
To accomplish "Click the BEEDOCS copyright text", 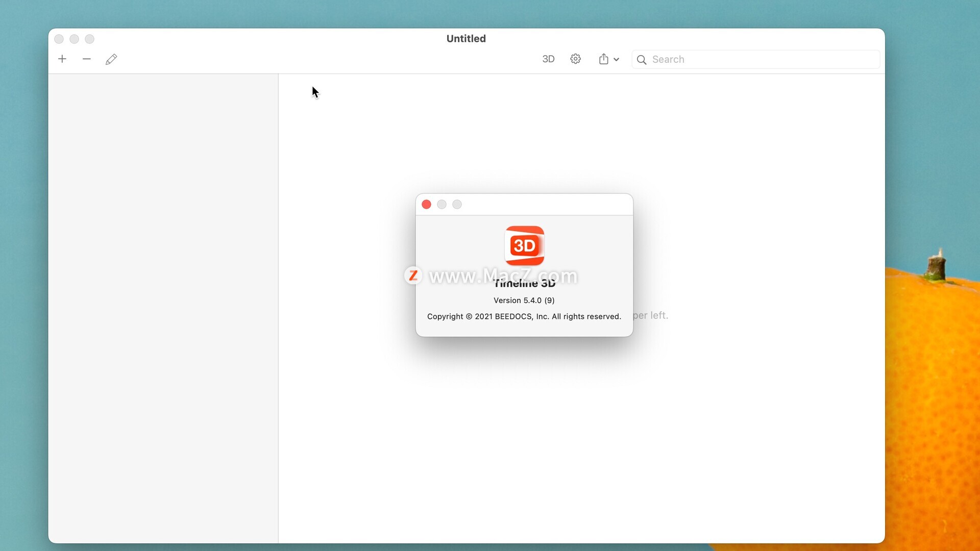I will (524, 317).
